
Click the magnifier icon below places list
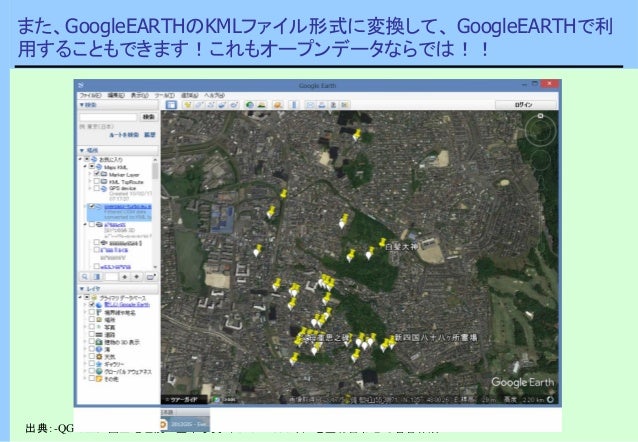point(85,277)
